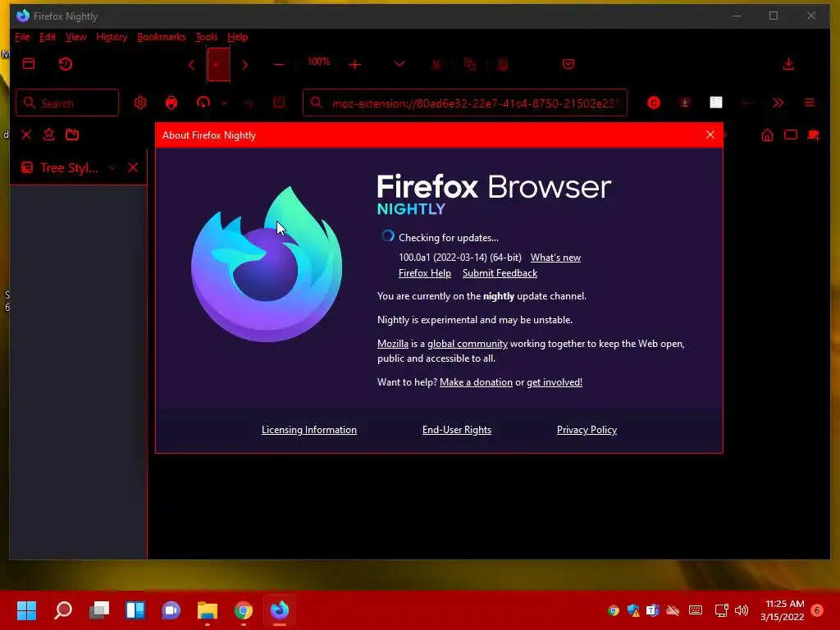Click the folder icon in bookmarks row

(72, 135)
